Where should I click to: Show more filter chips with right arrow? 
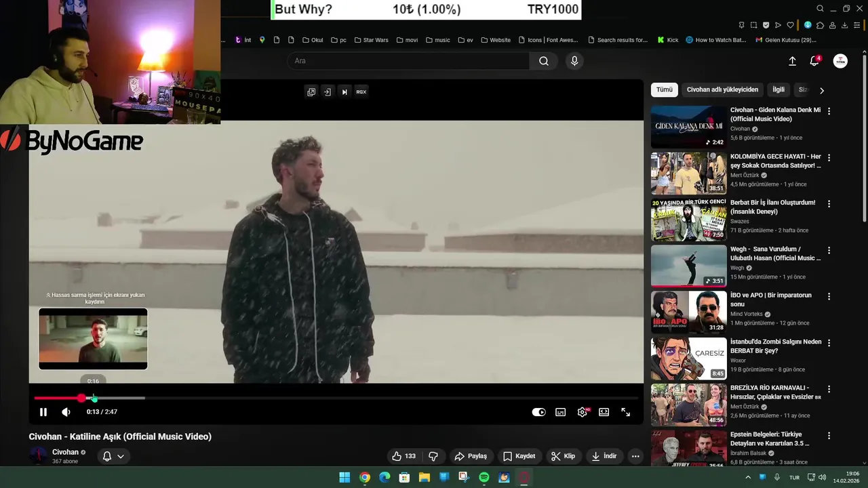[822, 90]
